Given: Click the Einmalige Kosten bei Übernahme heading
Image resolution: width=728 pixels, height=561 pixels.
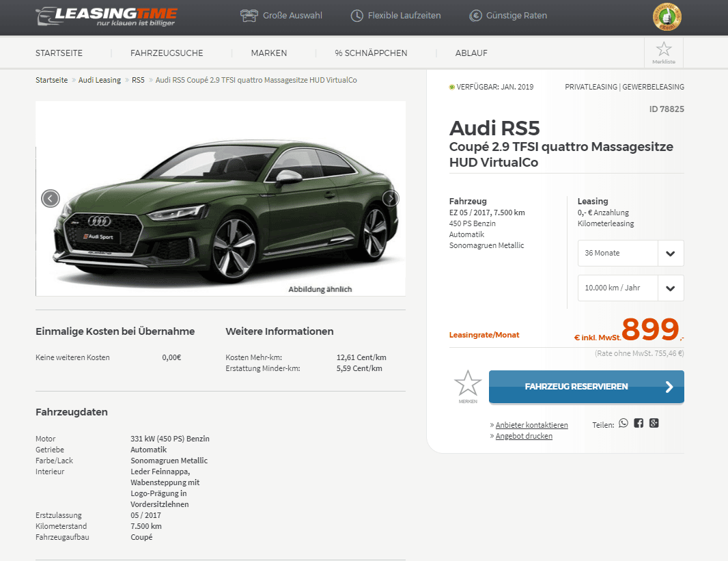Looking at the screenshot, I should [115, 331].
